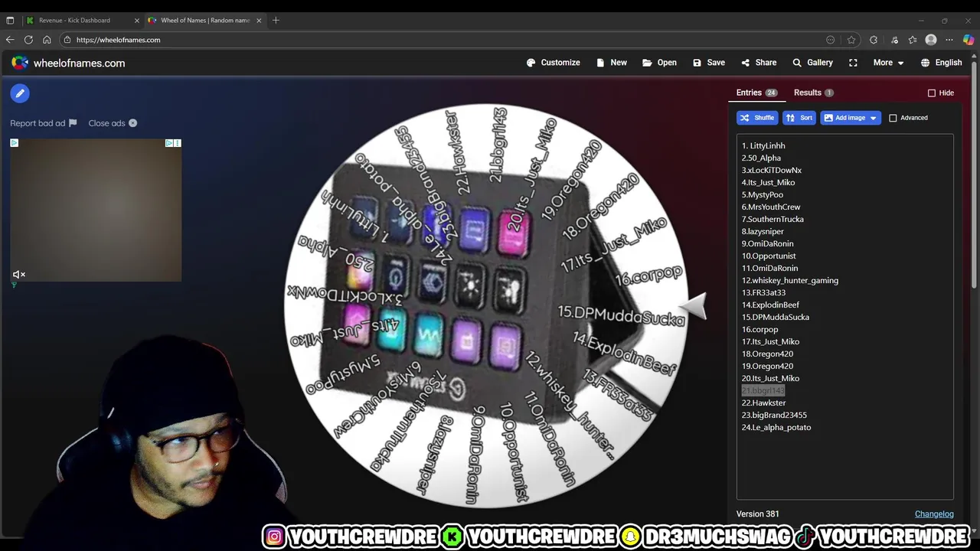
Task: Go back in browser history
Action: point(10,40)
